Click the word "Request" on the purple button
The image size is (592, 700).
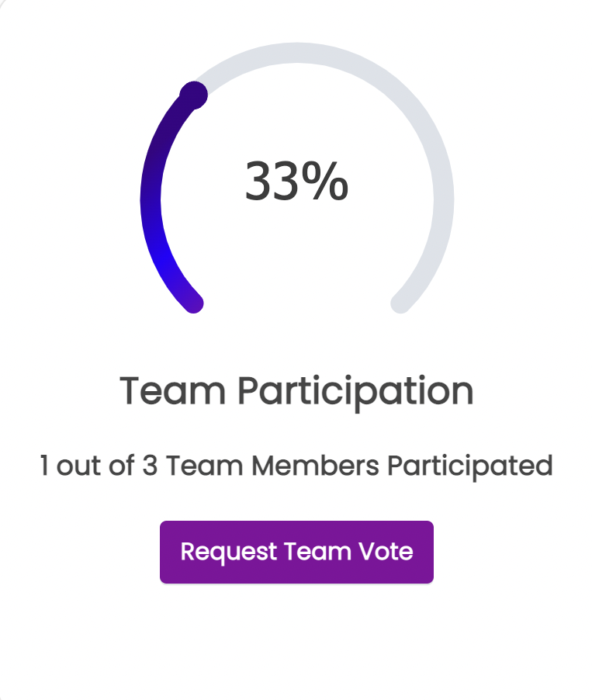click(x=229, y=553)
